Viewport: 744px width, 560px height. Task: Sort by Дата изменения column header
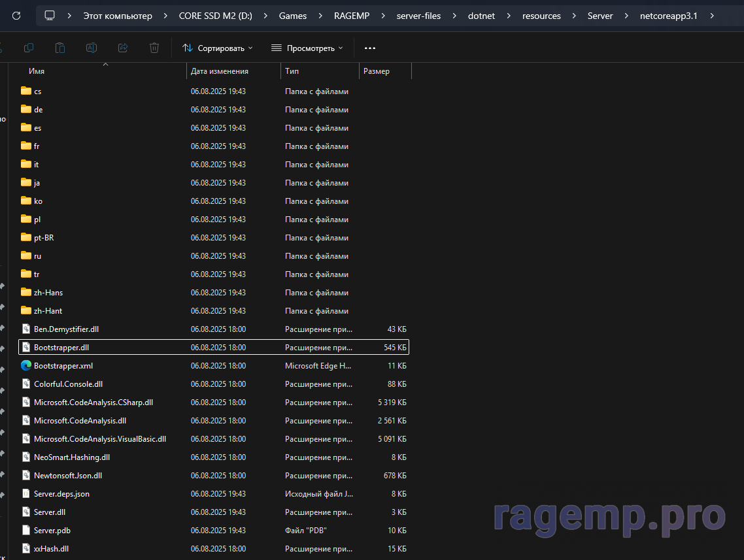[219, 71]
